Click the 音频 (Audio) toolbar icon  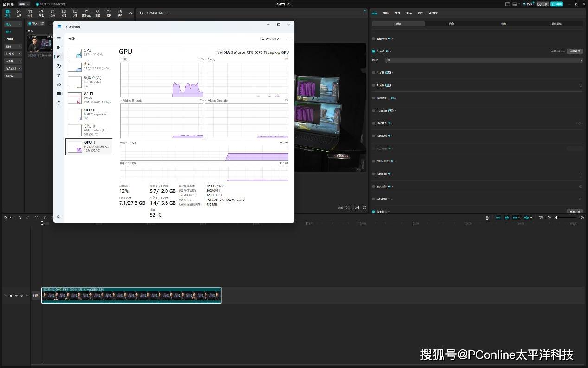tap(19, 13)
